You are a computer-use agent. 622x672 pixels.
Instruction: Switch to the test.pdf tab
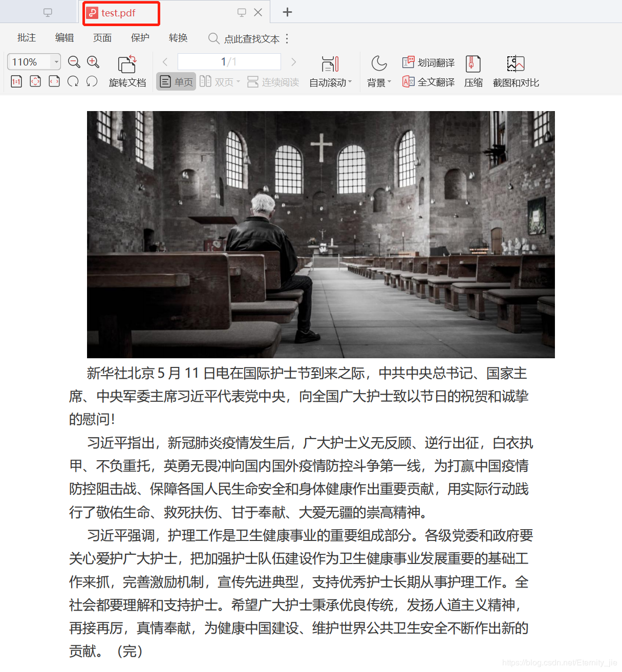point(121,12)
